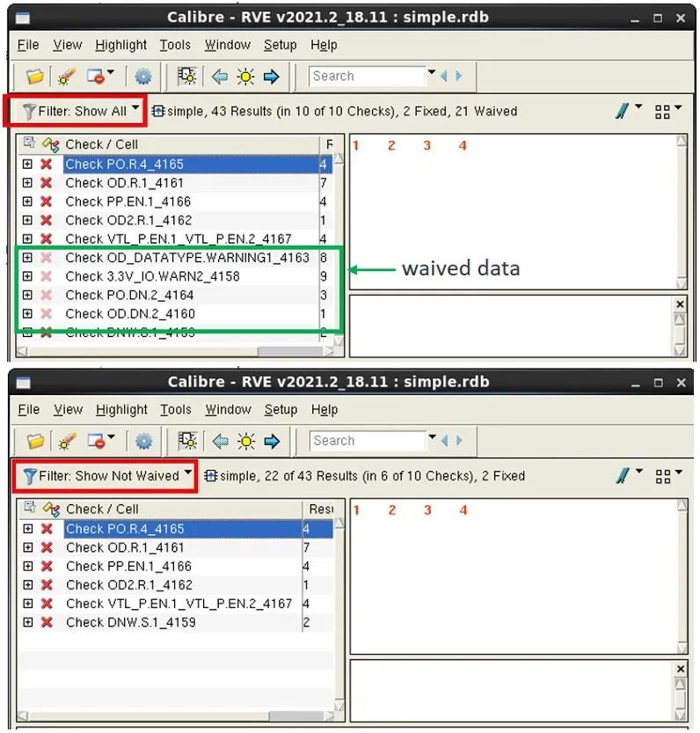Click search previous arrow in bottom window
Viewport: 700px width, 733px height.
[444, 440]
